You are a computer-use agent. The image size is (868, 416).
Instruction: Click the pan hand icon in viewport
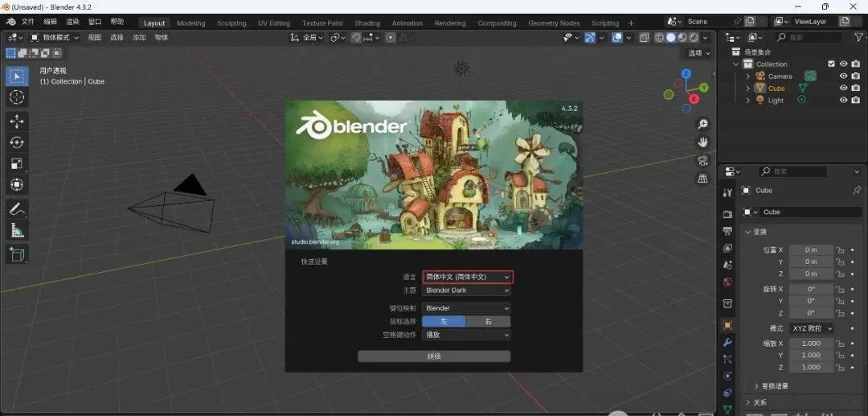click(702, 142)
